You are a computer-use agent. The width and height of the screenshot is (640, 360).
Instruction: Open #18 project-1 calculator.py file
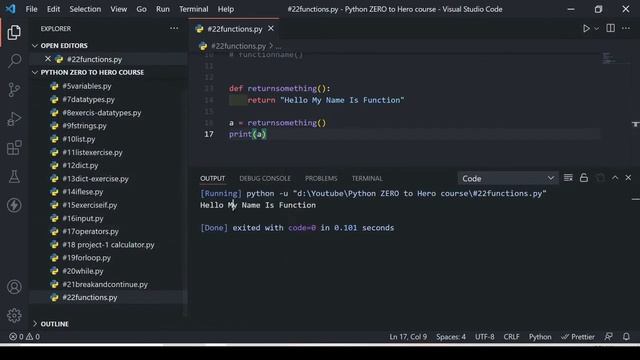pyautogui.click(x=108, y=244)
